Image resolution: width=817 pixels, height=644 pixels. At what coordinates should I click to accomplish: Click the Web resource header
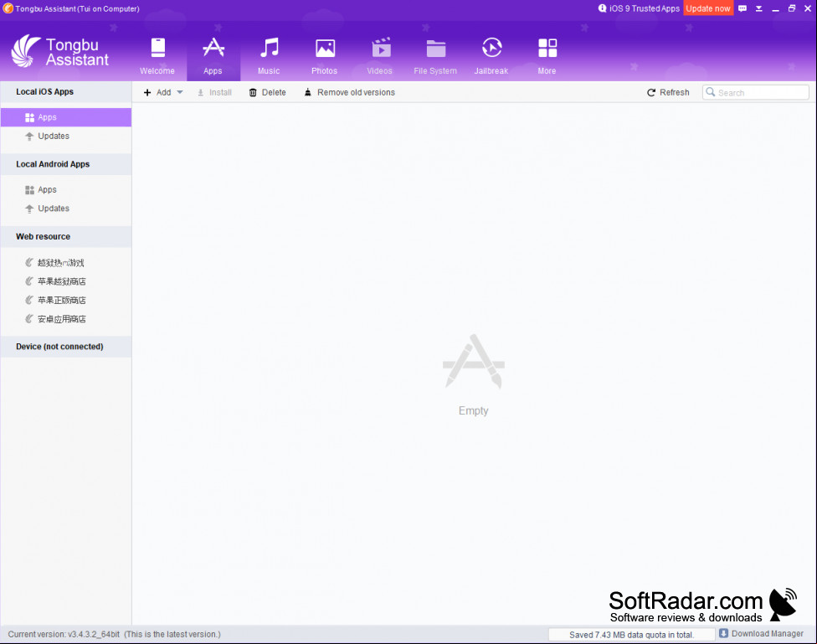[x=65, y=237]
